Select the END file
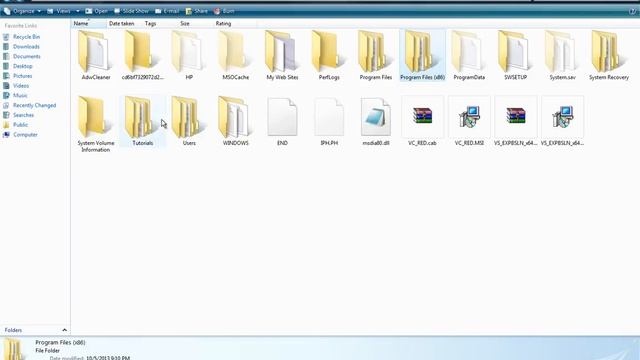Image resolution: width=640 pixels, height=360 pixels. click(282, 121)
